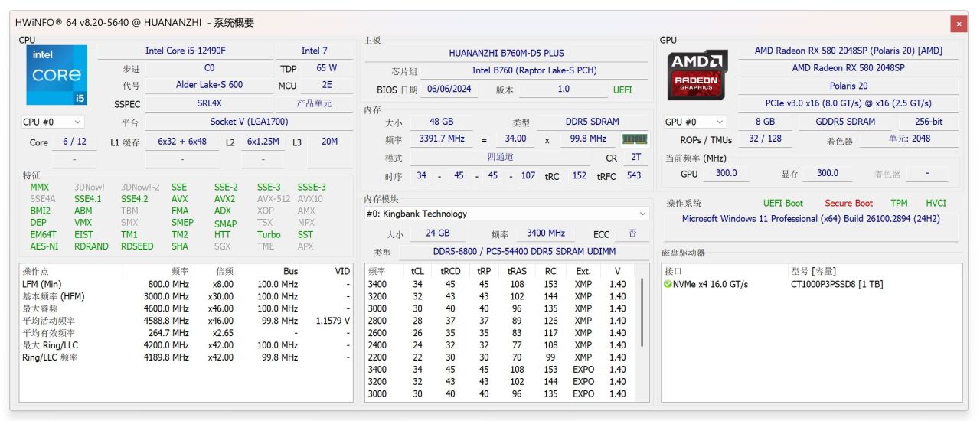980x421 pixels.
Task: Click the bus width '256-bit'
Action: [928, 122]
